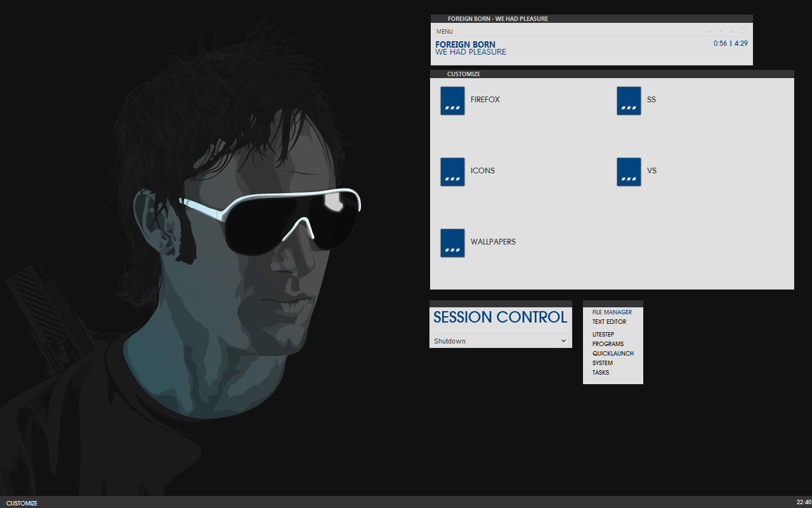Click the FIREFOX label text
812x508 pixels.
[485, 100]
